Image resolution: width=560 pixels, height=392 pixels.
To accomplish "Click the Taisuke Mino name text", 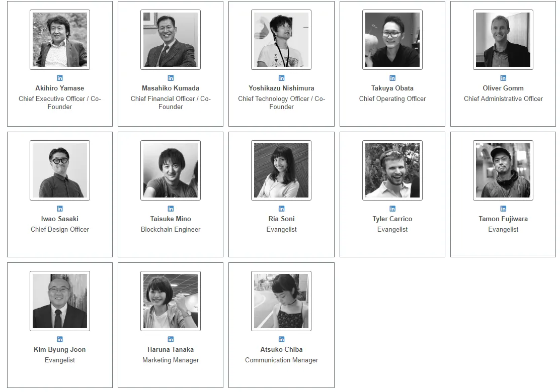I will [171, 219].
